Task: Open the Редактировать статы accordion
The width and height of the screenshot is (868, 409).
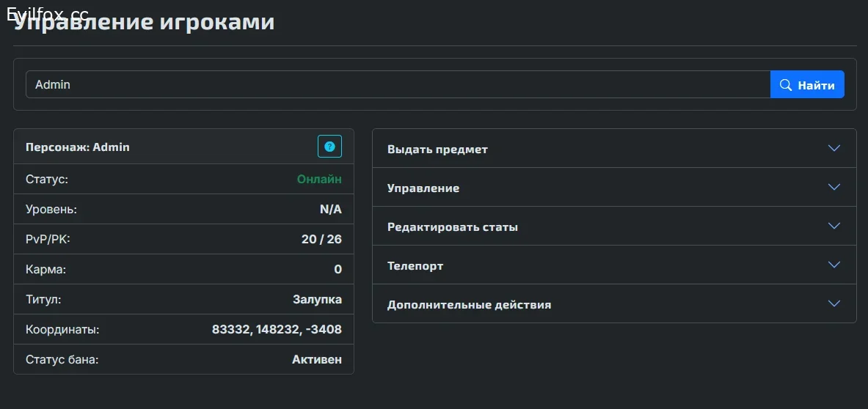Action: pos(614,226)
